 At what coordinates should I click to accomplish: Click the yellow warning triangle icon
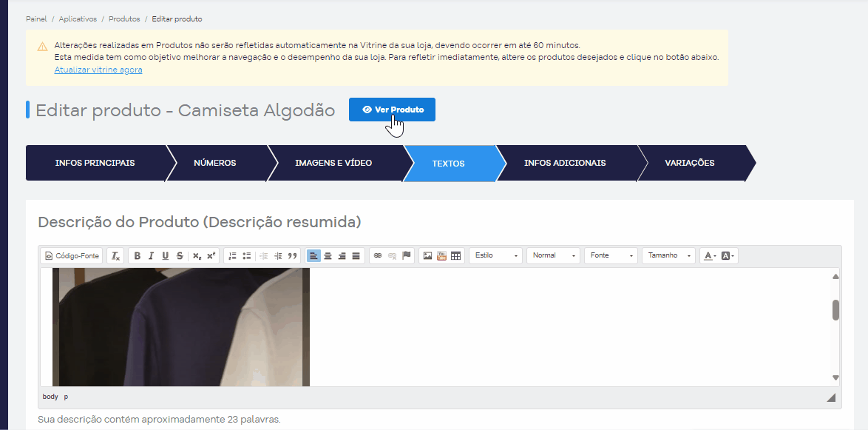[43, 47]
